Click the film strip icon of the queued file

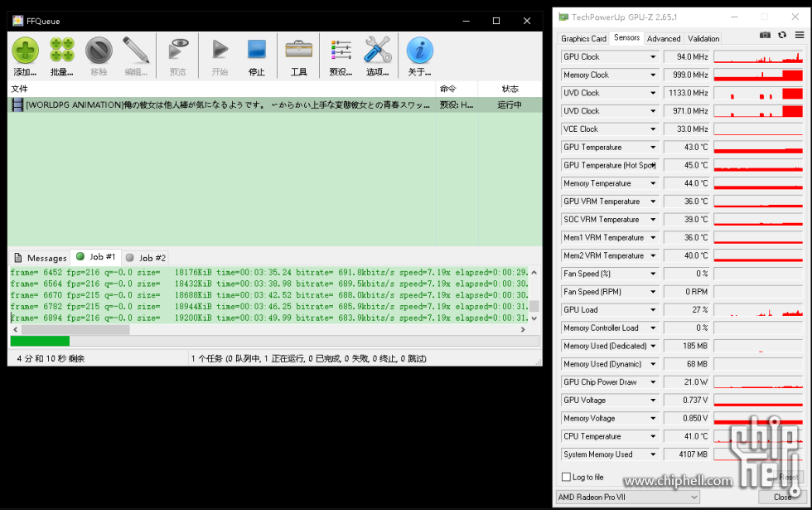[x=17, y=105]
